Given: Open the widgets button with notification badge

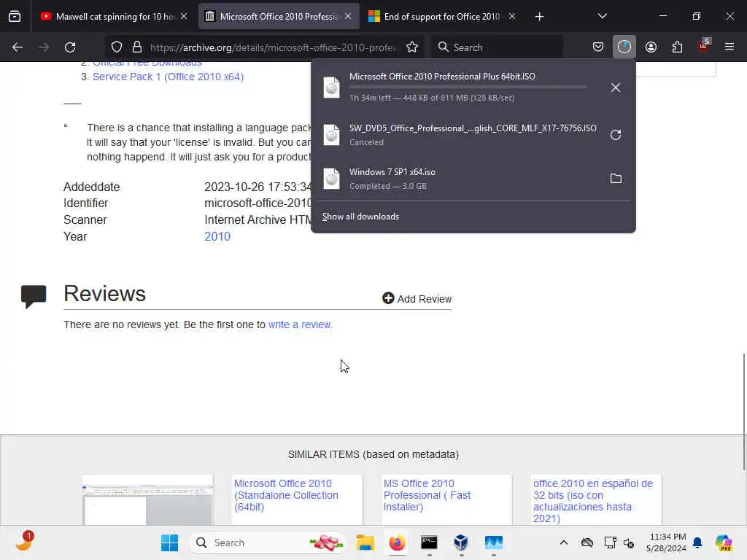Looking at the screenshot, I should click(x=24, y=542).
